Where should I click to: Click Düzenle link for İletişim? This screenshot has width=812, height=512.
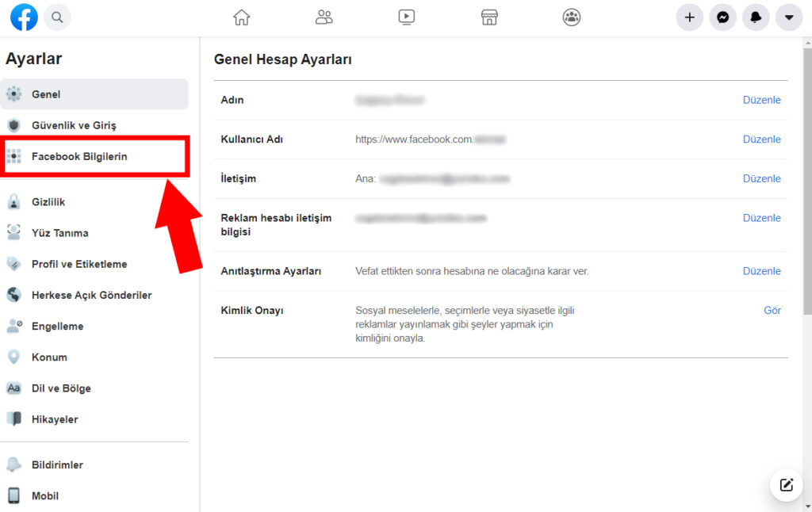coord(761,178)
